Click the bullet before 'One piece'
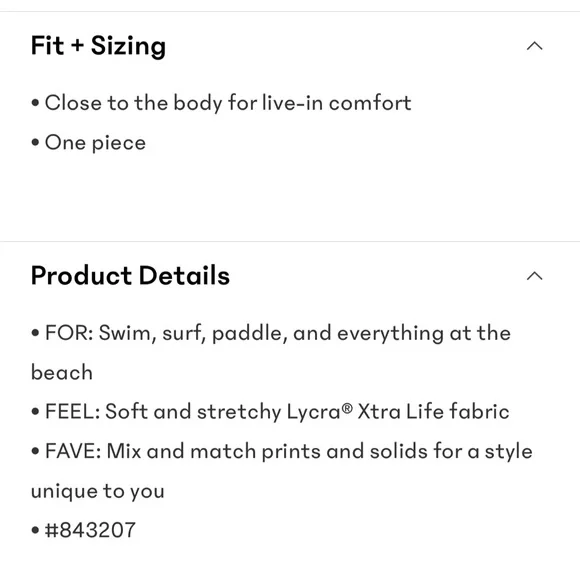This screenshot has height=580, width=580. [x=35, y=142]
